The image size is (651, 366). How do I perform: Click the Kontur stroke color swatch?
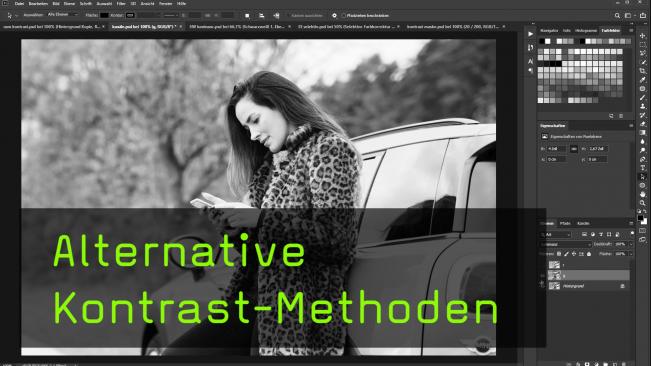pyautogui.click(x=130, y=15)
